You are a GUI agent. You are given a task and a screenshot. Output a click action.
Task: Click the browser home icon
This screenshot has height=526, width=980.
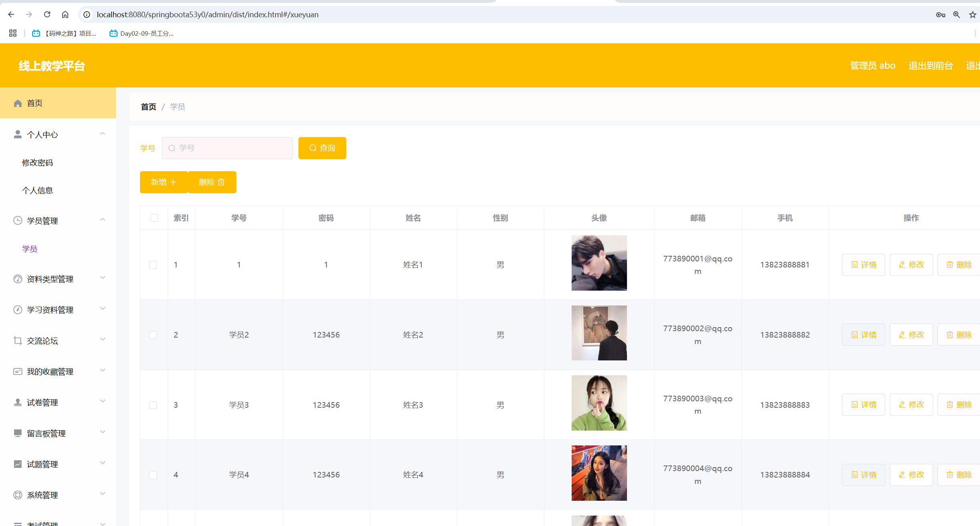point(65,14)
